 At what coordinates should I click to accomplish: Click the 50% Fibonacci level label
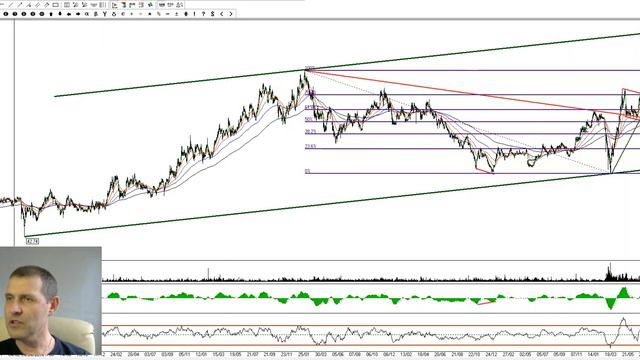(x=309, y=120)
